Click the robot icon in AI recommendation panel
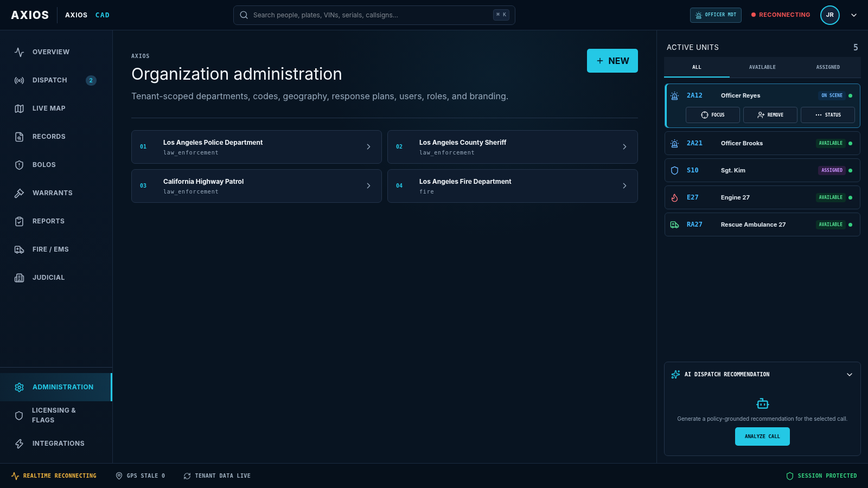This screenshot has height=488, width=868. 763,404
